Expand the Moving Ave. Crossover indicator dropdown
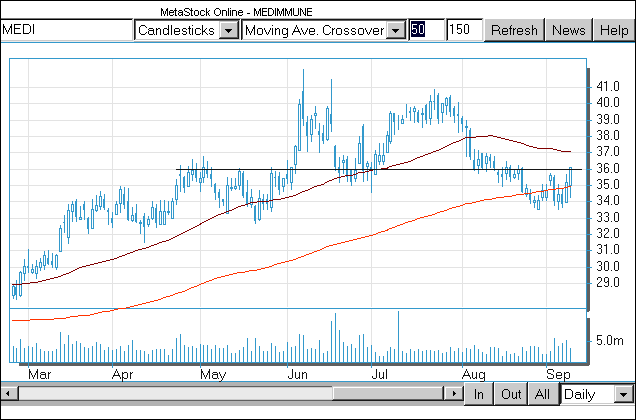This screenshot has height=420, width=636. 396,30
